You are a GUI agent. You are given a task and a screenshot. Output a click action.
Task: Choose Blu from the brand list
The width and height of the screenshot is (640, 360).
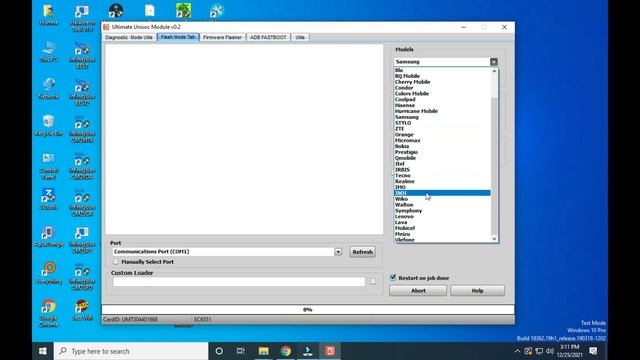(442, 70)
